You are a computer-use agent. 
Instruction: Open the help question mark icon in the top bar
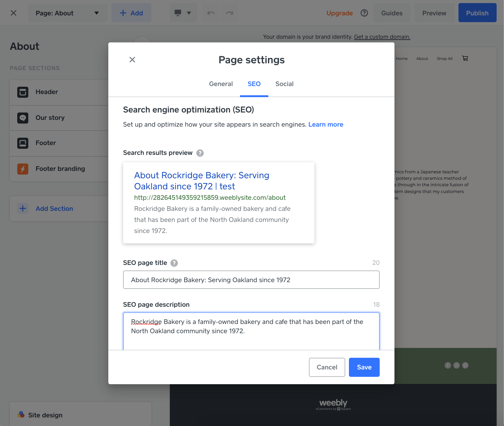tap(364, 13)
